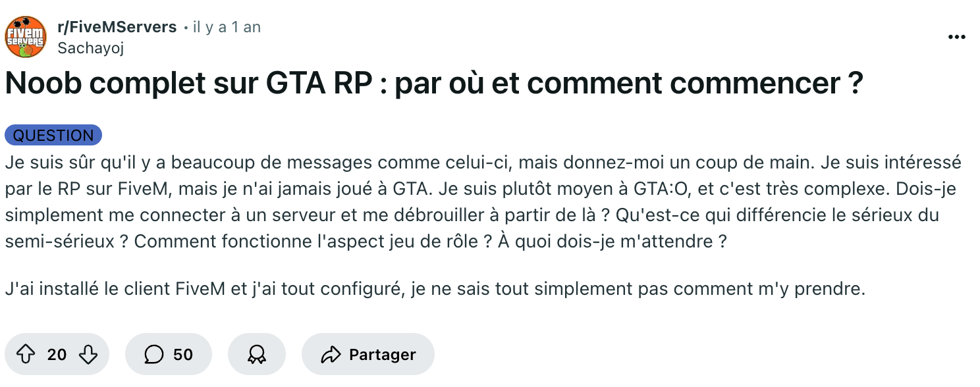Open the post via its title
The image size is (980, 387).
click(433, 84)
